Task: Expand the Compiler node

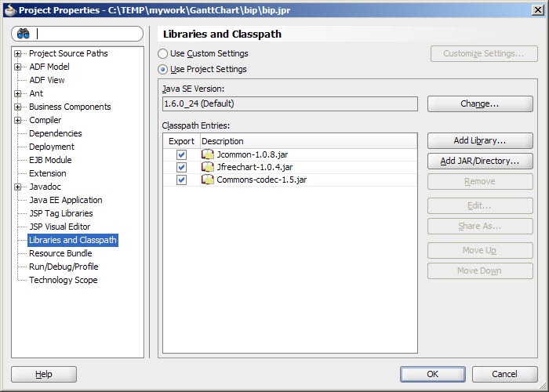Action: click(x=17, y=120)
